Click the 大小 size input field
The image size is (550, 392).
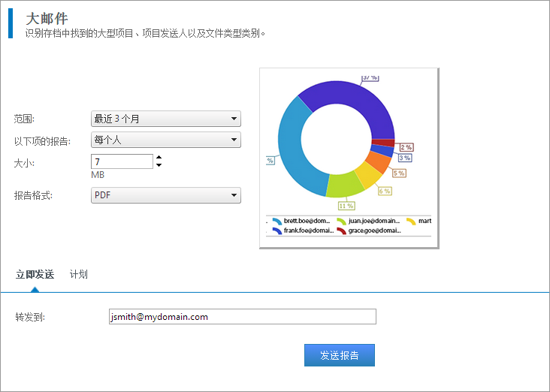point(122,161)
